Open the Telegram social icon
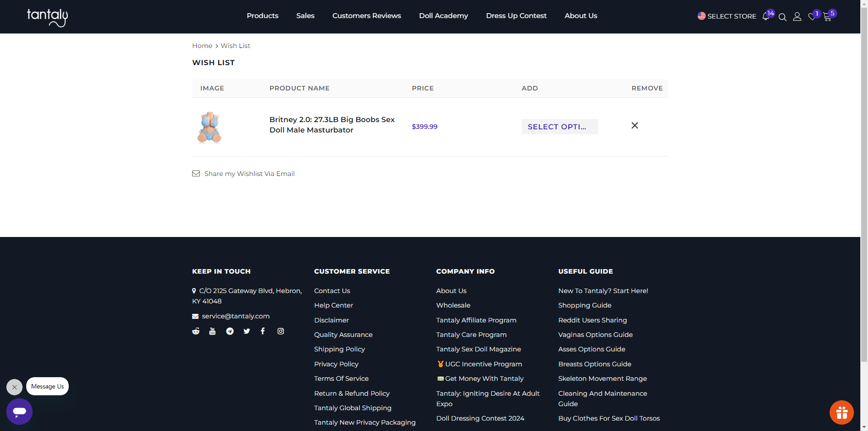This screenshot has height=431, width=868. pyautogui.click(x=230, y=331)
